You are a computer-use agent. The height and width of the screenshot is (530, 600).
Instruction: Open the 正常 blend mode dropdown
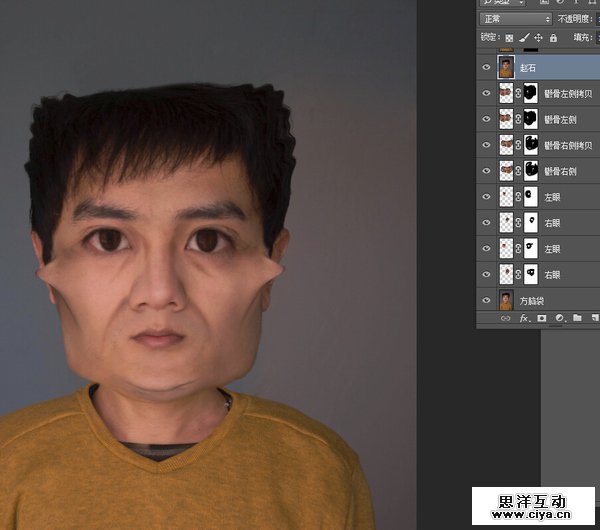click(515, 18)
